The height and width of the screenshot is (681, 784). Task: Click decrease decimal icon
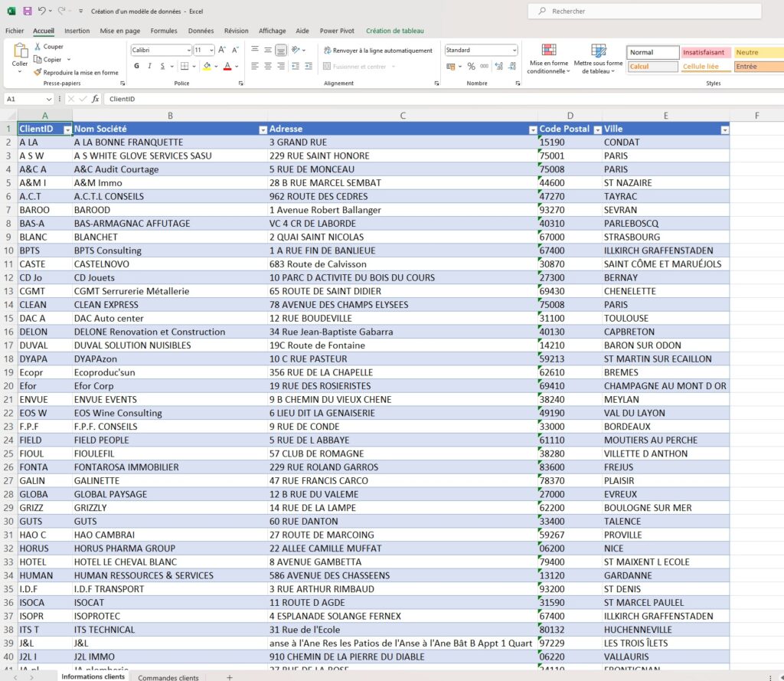pyautogui.click(x=512, y=66)
